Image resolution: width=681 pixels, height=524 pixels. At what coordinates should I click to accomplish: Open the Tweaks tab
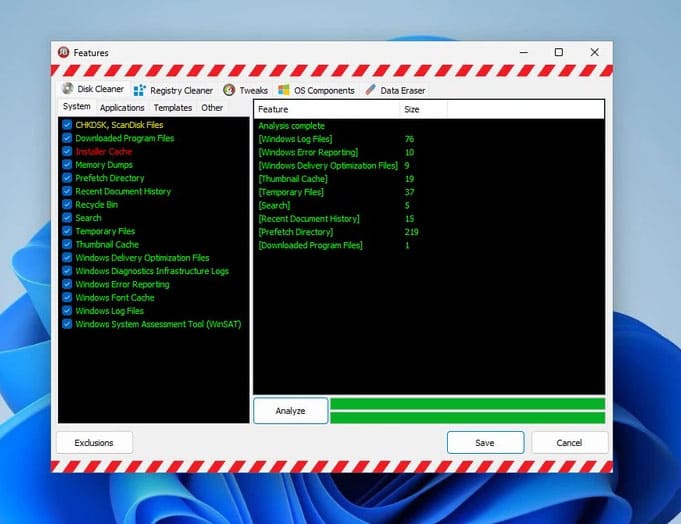pos(245,90)
